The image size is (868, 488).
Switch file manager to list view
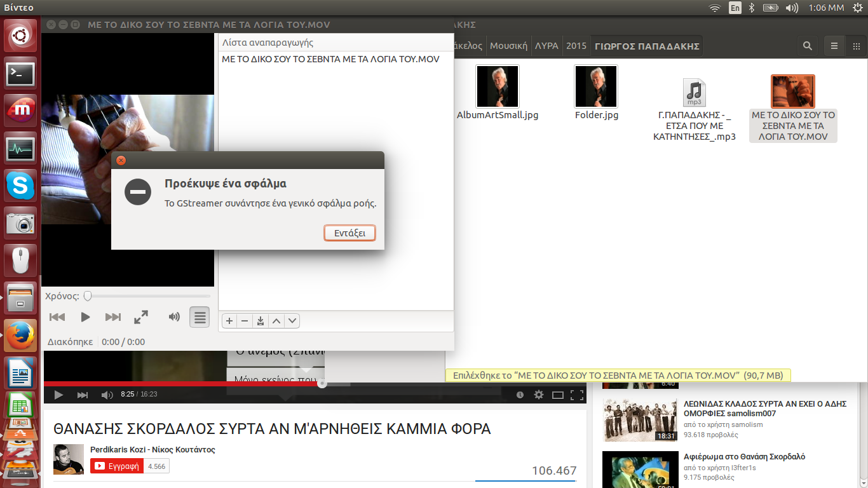(834, 46)
